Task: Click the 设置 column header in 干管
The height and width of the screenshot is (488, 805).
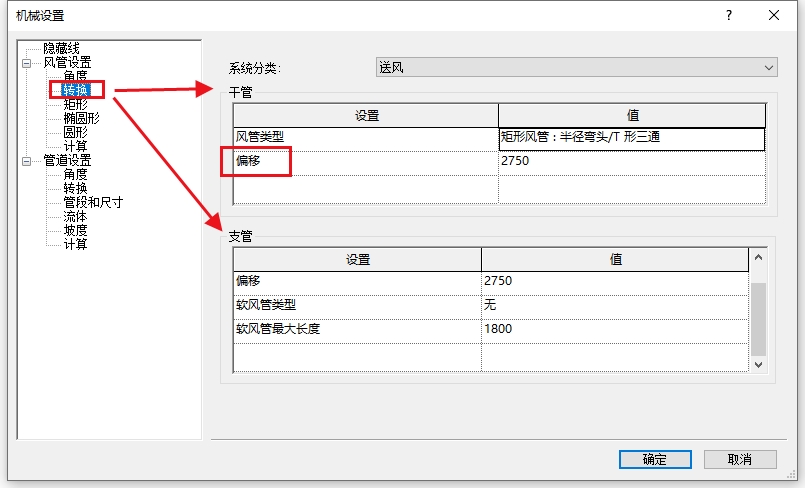Action: tap(366, 115)
